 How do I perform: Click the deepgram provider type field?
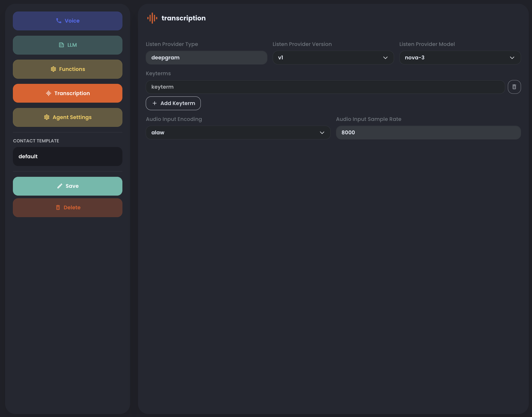[206, 58]
